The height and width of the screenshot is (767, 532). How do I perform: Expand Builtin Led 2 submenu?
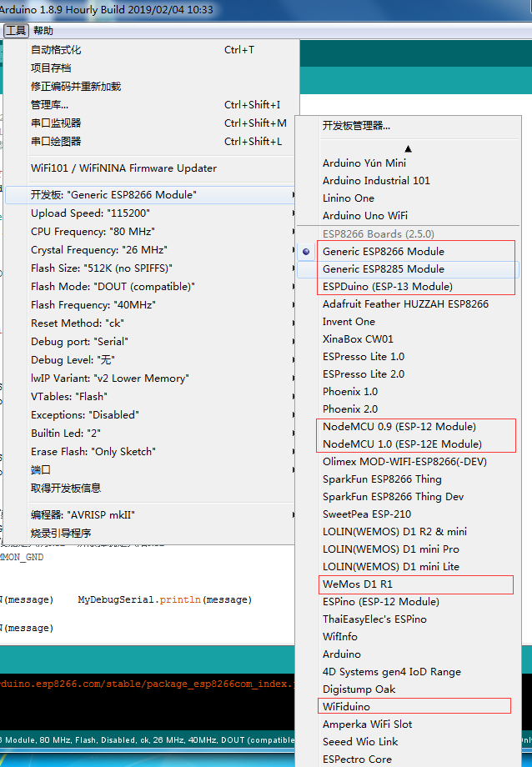[x=150, y=434]
